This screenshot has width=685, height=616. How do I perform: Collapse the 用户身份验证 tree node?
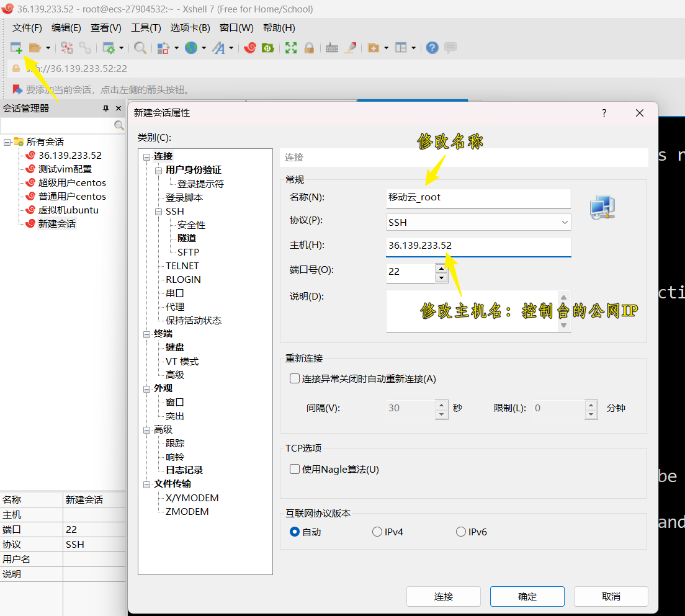tap(158, 171)
